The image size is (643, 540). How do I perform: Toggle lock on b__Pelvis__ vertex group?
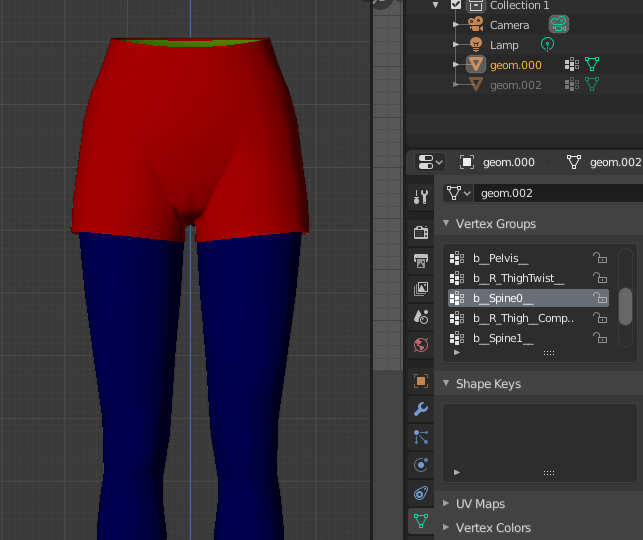point(600,258)
